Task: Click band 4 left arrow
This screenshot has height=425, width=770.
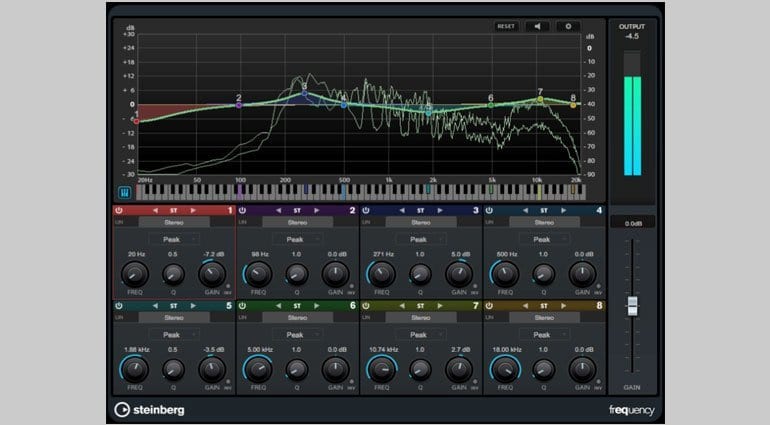Action: 525,210
